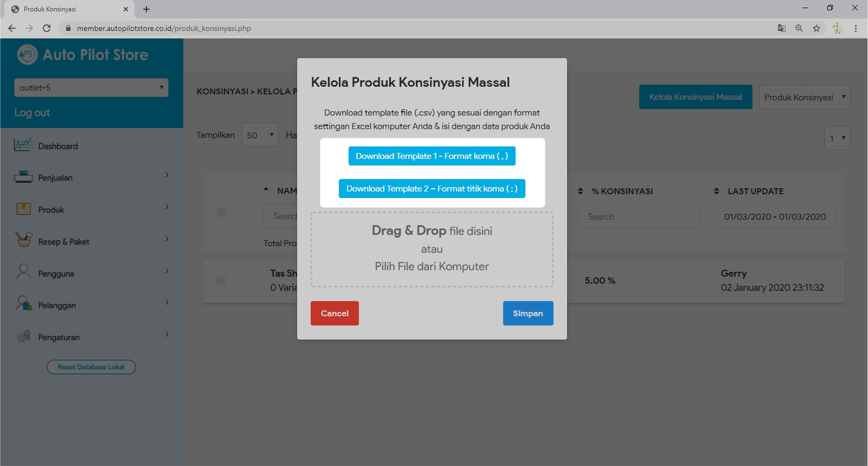The width and height of the screenshot is (868, 466).
Task: Download Template 2 semicolon format
Action: [432, 189]
